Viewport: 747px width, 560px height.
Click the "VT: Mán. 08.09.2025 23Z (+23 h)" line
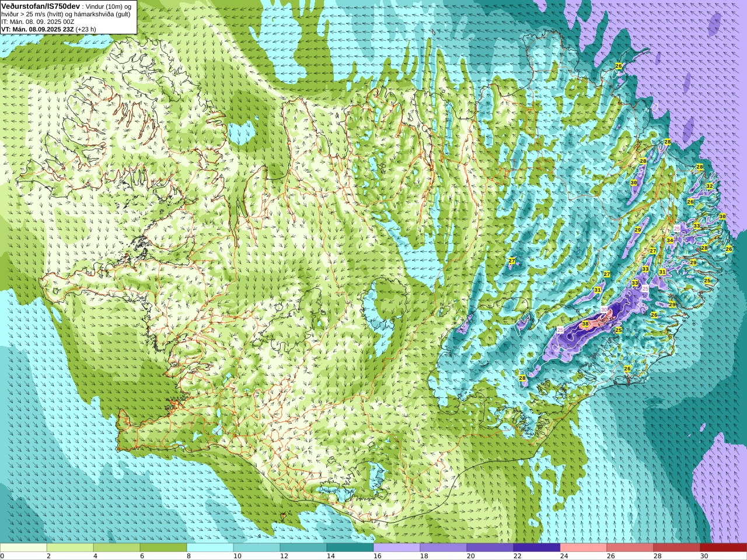coord(48,29)
